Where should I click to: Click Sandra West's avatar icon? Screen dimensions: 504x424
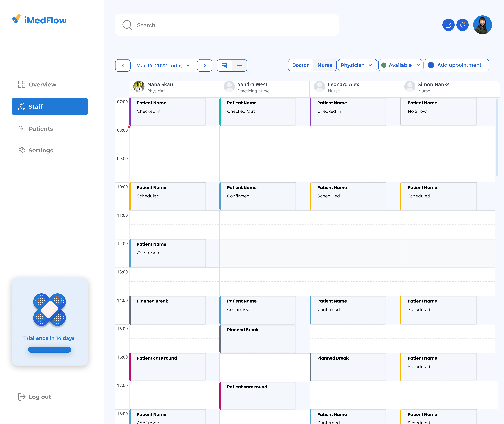coord(229,87)
